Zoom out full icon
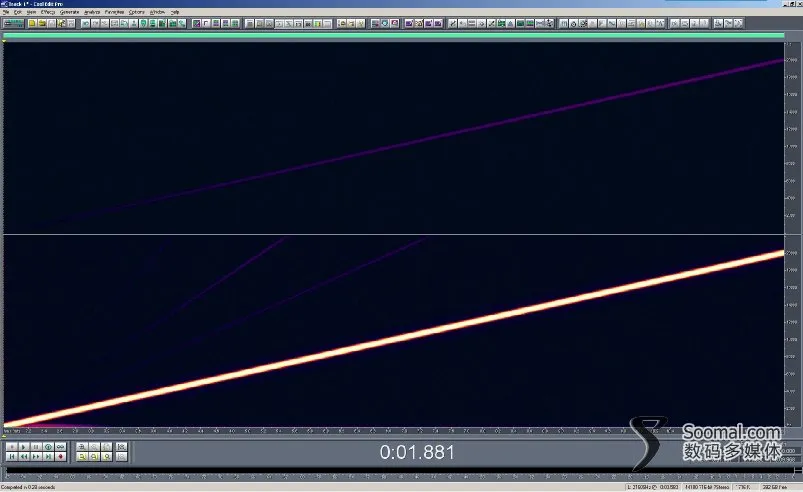The image size is (803, 492). (x=107, y=446)
